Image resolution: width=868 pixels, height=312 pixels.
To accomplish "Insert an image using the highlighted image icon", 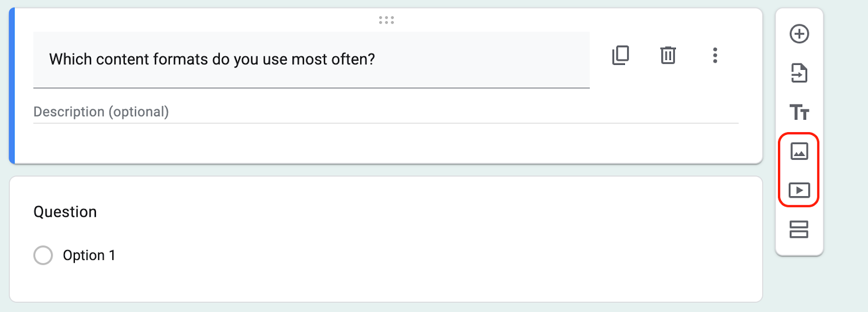I will [799, 152].
